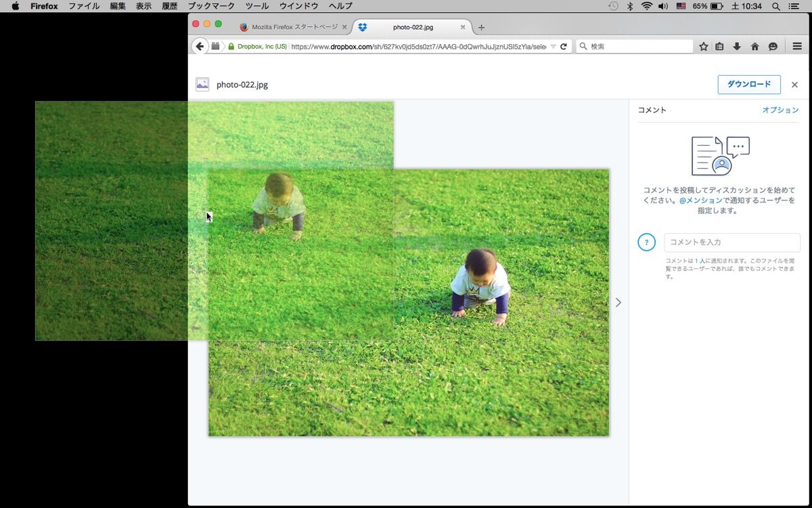Click the comment discussion illustration
The width and height of the screenshot is (812, 508).
pos(720,156)
